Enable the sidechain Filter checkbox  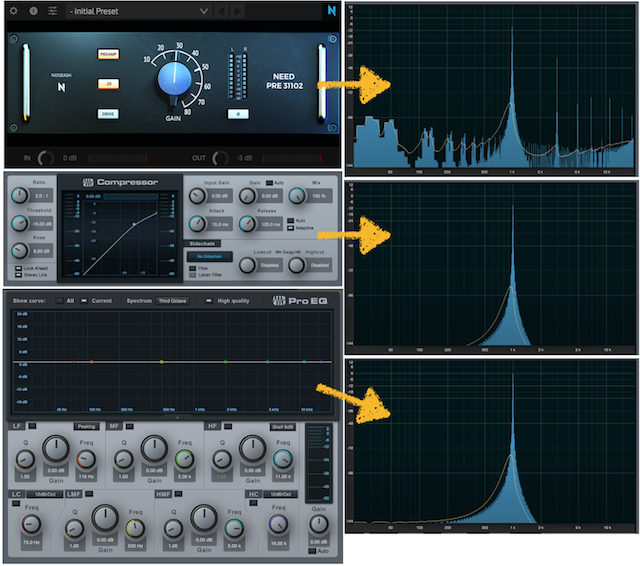coord(193,268)
